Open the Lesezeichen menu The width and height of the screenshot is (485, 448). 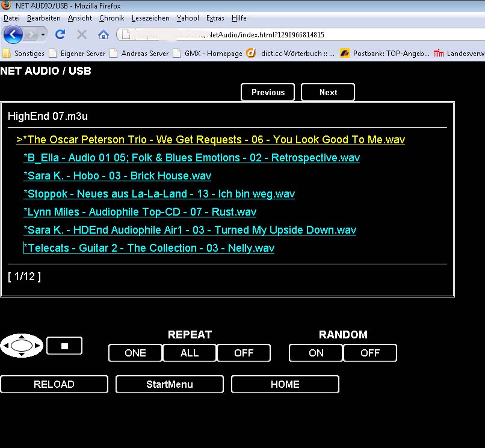click(x=150, y=18)
